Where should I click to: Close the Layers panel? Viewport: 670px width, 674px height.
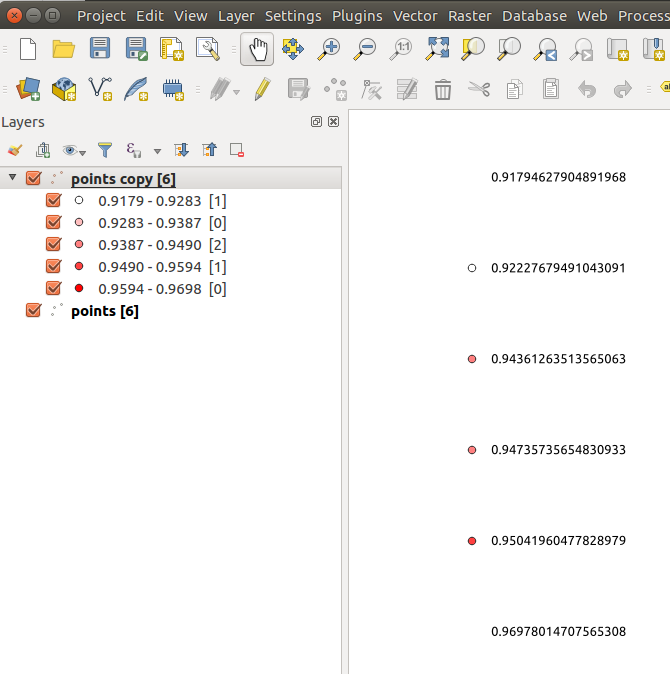333,122
